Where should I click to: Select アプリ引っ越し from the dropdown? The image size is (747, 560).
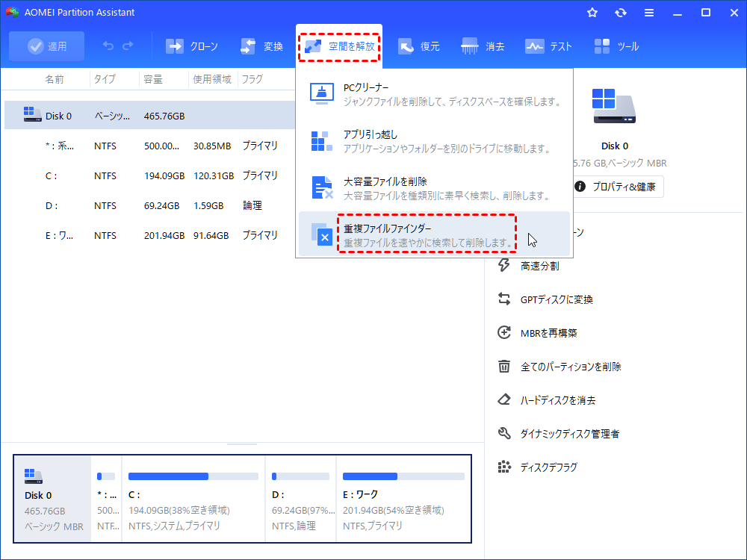pyautogui.click(x=434, y=141)
